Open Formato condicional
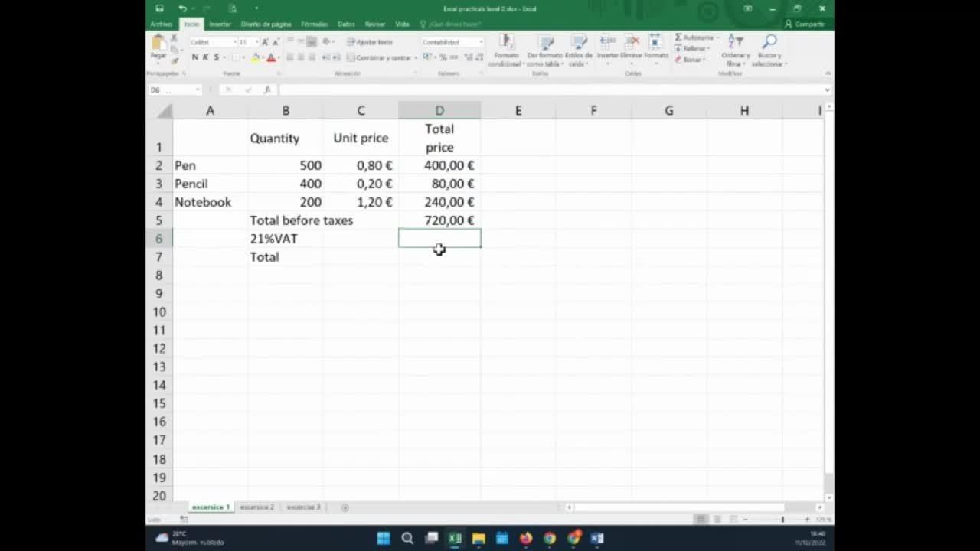Image resolution: width=980 pixels, height=551 pixels. [x=505, y=51]
